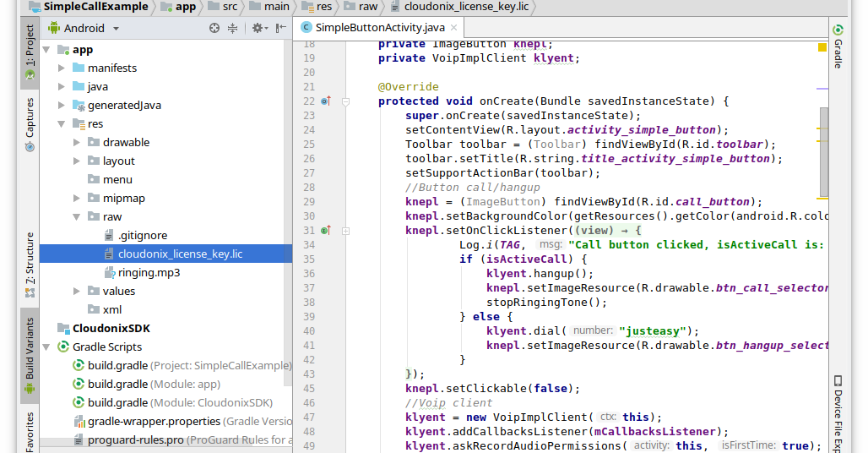The width and height of the screenshot is (868, 453).
Task: Click the @Override annotation on line 21
Action: point(409,86)
